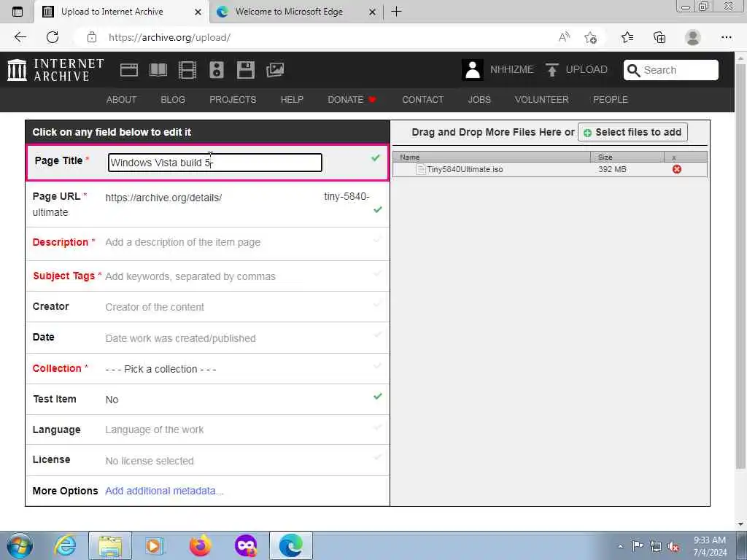
Task: Click the browser Back arrow
Action: [20, 37]
